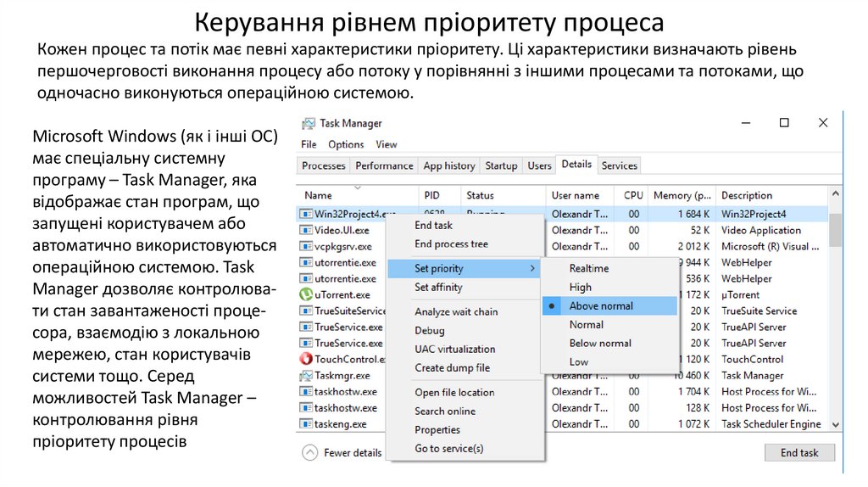The image size is (868, 487).
Task: Click the taskeng.exe process icon
Action: point(305,424)
